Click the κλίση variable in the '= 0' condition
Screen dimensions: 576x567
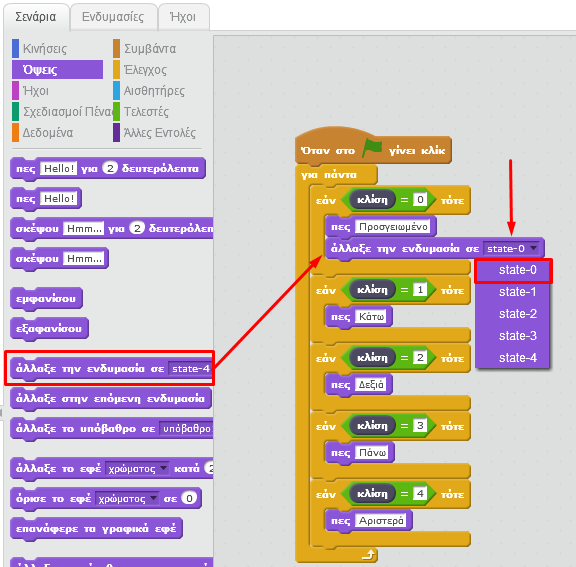point(372,199)
